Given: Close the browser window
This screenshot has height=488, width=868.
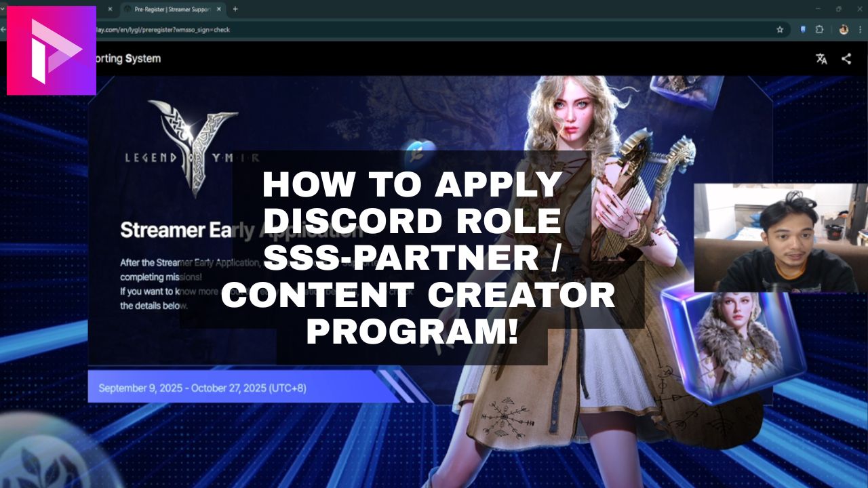Looking at the screenshot, I should click(859, 9).
